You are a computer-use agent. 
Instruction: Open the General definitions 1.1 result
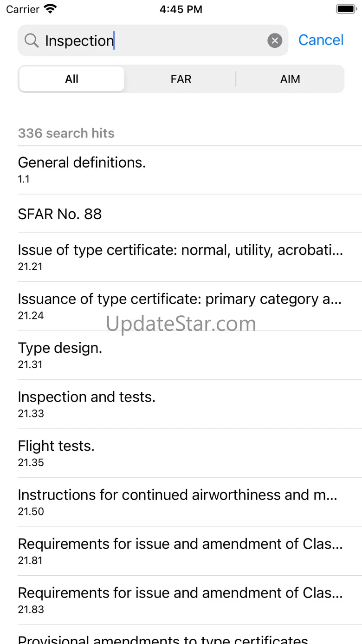click(181, 169)
